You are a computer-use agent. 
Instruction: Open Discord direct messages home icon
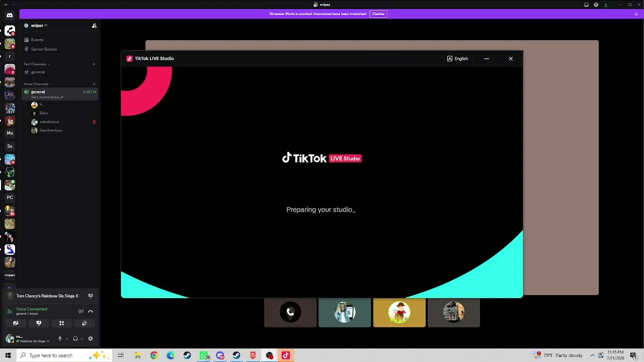pyautogui.click(x=10, y=16)
